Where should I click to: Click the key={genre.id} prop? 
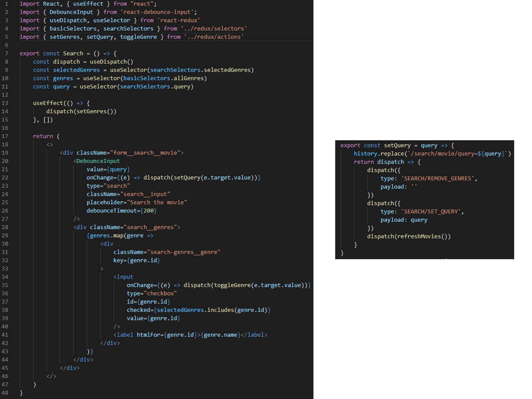(137, 260)
